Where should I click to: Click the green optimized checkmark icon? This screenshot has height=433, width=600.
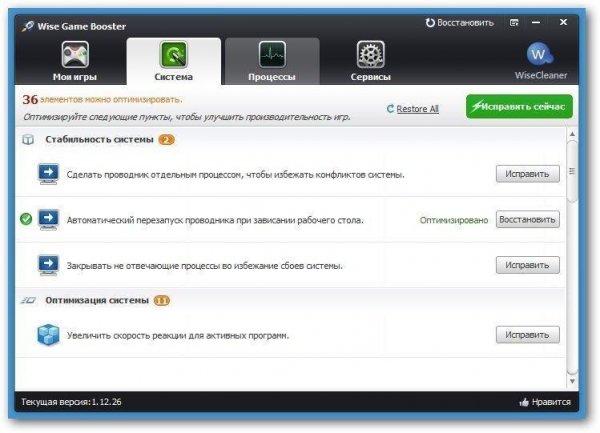[x=26, y=219]
